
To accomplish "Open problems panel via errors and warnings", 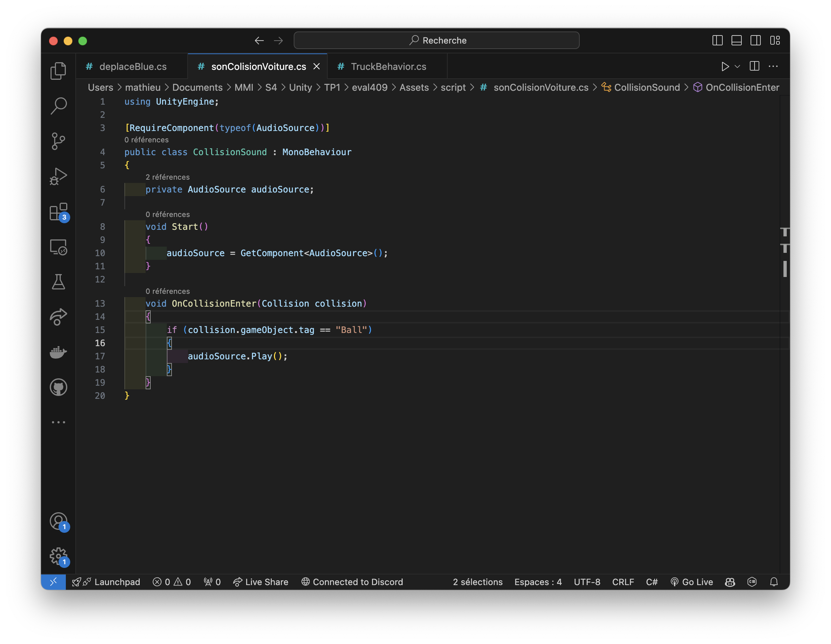I will pyautogui.click(x=172, y=582).
